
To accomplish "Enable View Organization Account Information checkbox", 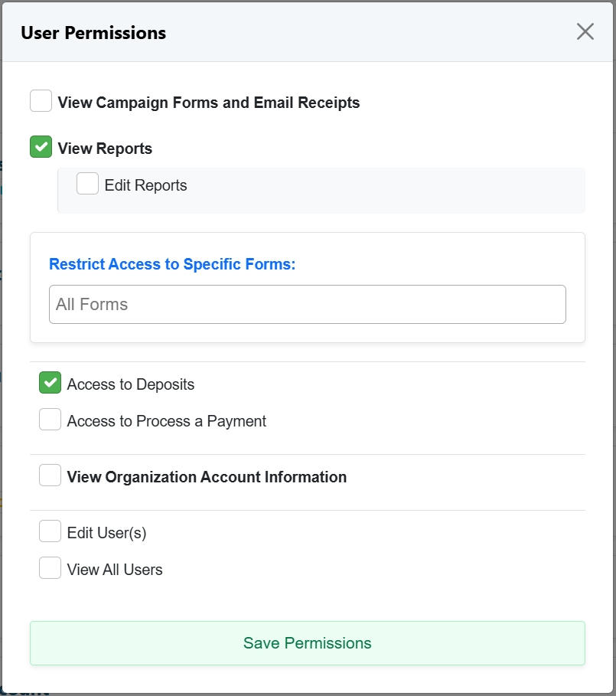I will point(50,475).
